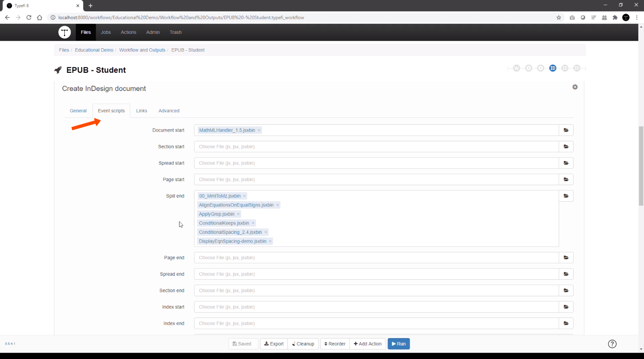Browse files for the Page end field
Screen dimensions: 644x359
pos(566,258)
